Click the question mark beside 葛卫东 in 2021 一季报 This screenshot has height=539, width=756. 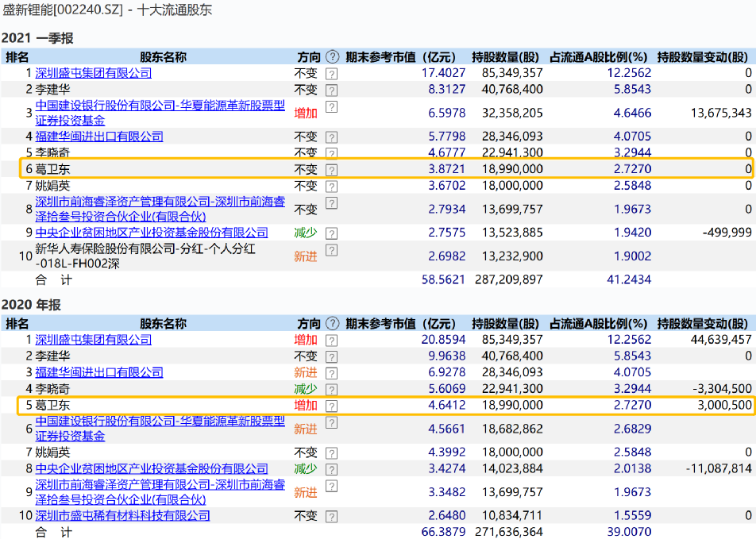click(x=332, y=170)
